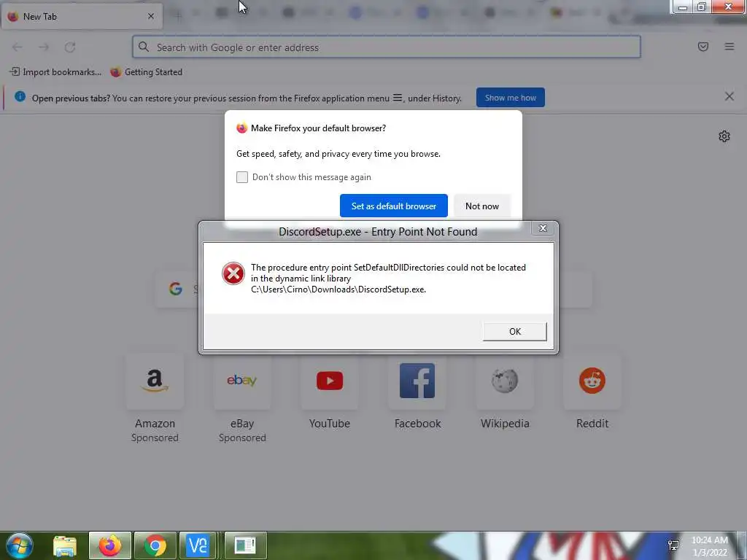The height and width of the screenshot is (560, 747).
Task: Click the red error icon in dialog
Action: click(x=233, y=273)
